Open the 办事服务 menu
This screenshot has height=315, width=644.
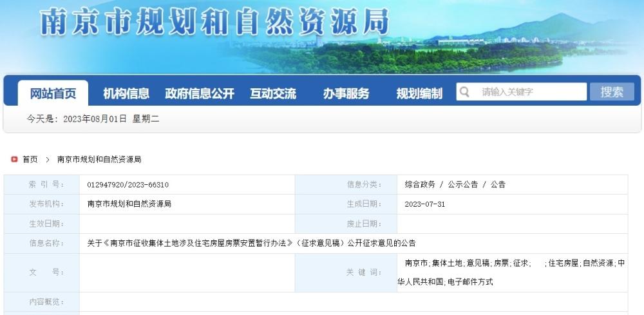[346, 93]
